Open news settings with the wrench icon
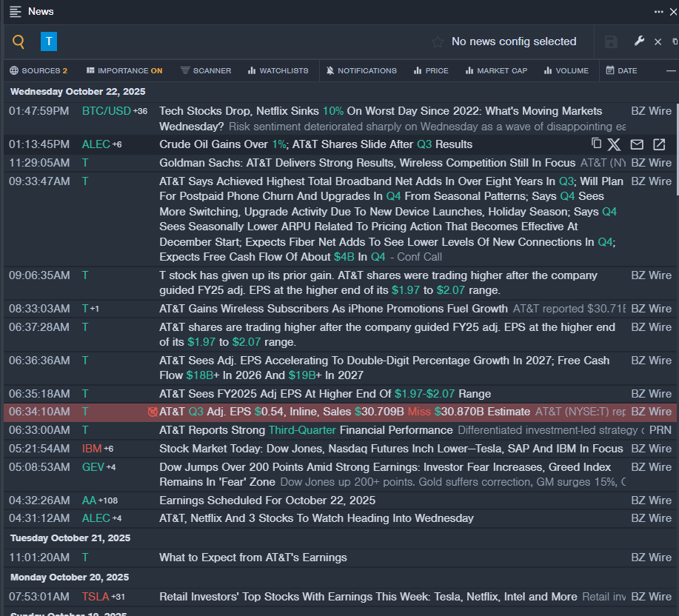Screen dimensions: 679x616 pyautogui.click(x=639, y=41)
